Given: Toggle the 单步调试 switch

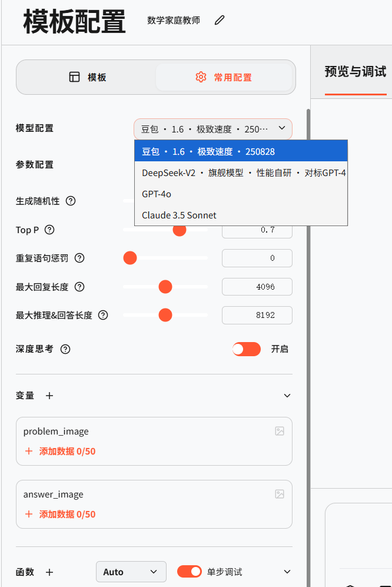Looking at the screenshot, I should 189,572.
